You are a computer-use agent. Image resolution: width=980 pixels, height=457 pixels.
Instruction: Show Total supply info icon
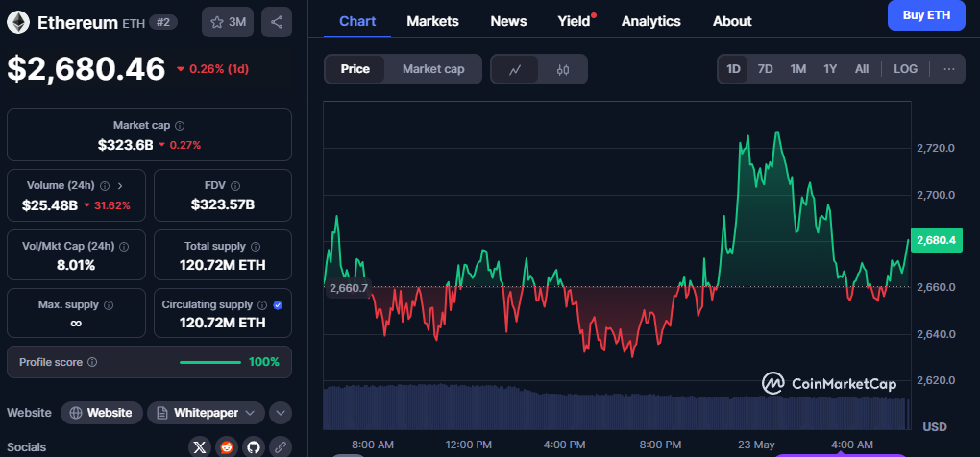coord(256,247)
